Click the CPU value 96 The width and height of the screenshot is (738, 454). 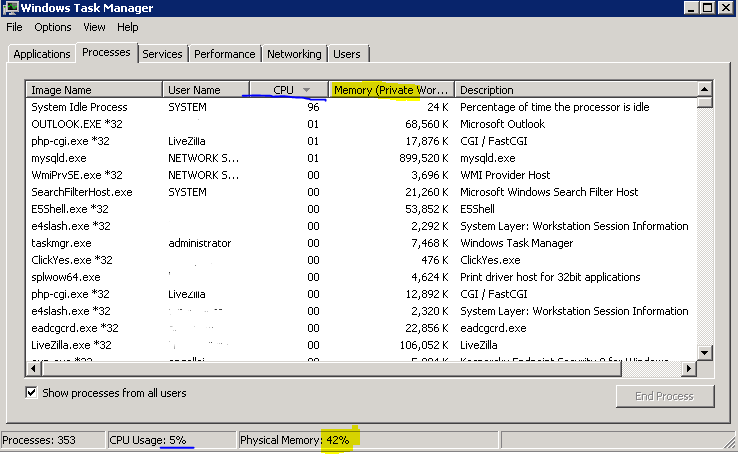(x=313, y=107)
